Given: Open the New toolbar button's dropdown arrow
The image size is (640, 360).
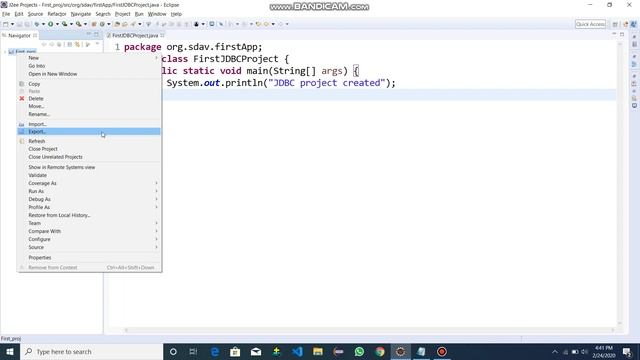Looking at the screenshot, I should (x=12, y=24).
